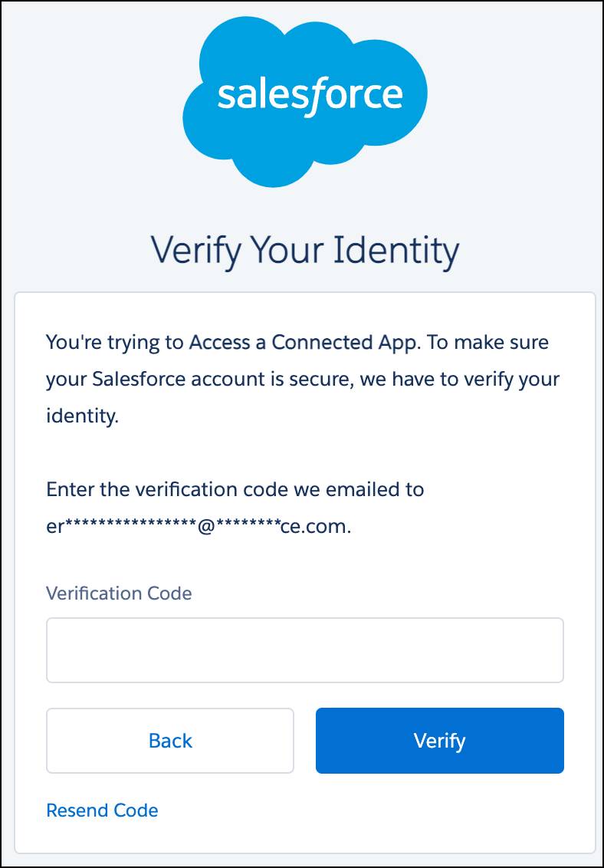This screenshot has height=868, width=604.
Task: Return to previous step with Back
Action: (x=169, y=740)
